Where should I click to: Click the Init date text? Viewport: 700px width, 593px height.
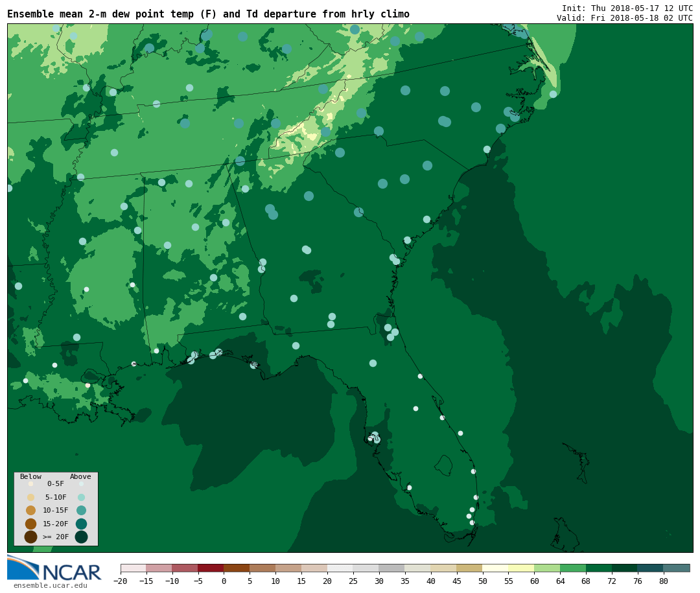coord(627,8)
